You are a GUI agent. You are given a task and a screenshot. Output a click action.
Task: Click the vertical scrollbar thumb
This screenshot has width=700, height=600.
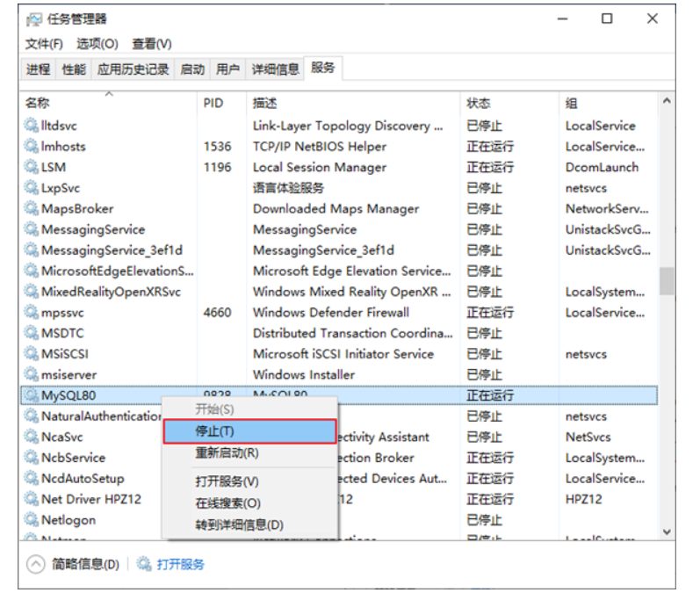point(667,281)
